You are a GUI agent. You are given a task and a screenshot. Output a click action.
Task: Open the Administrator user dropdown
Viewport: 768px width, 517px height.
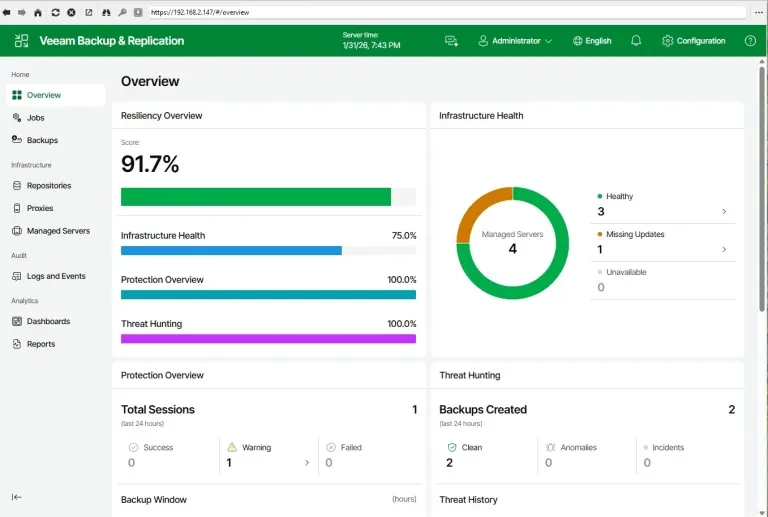point(515,41)
